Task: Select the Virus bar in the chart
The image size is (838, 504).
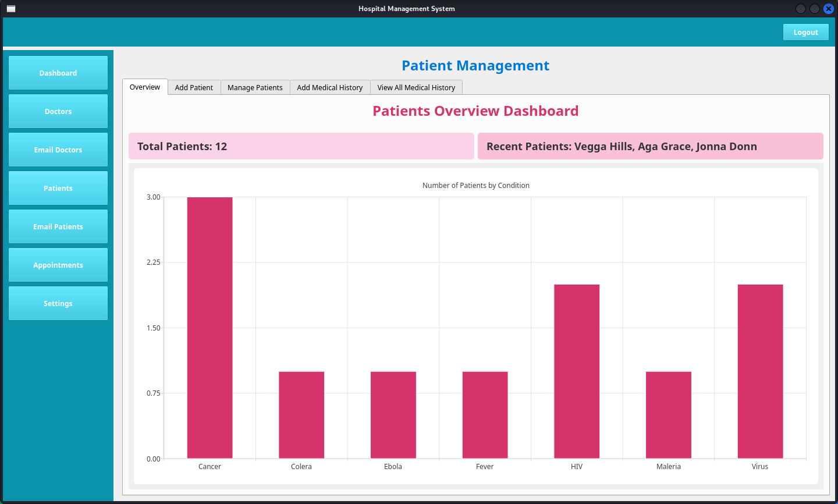Action: point(760,371)
